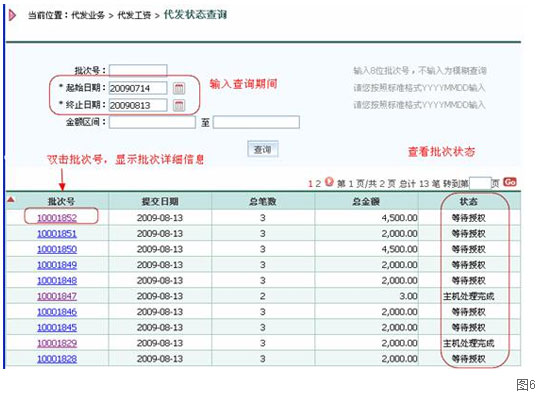Go to page 2 in pagination
The image size is (538, 395).
(318, 184)
